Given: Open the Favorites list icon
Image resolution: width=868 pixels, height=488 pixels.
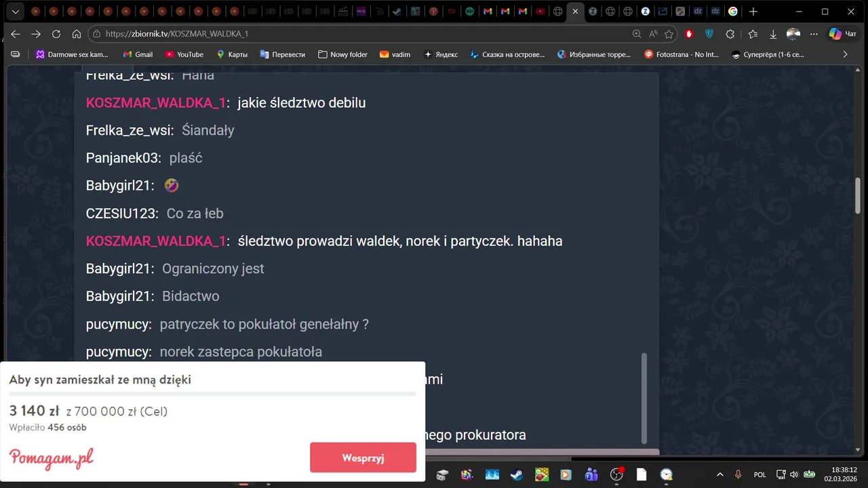Looking at the screenshot, I should point(753,34).
